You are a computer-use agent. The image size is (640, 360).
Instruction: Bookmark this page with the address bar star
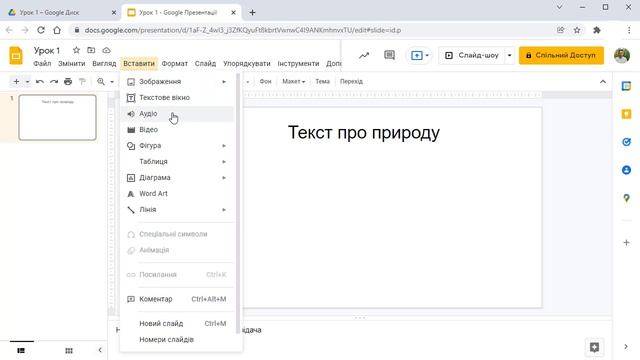coord(577,30)
